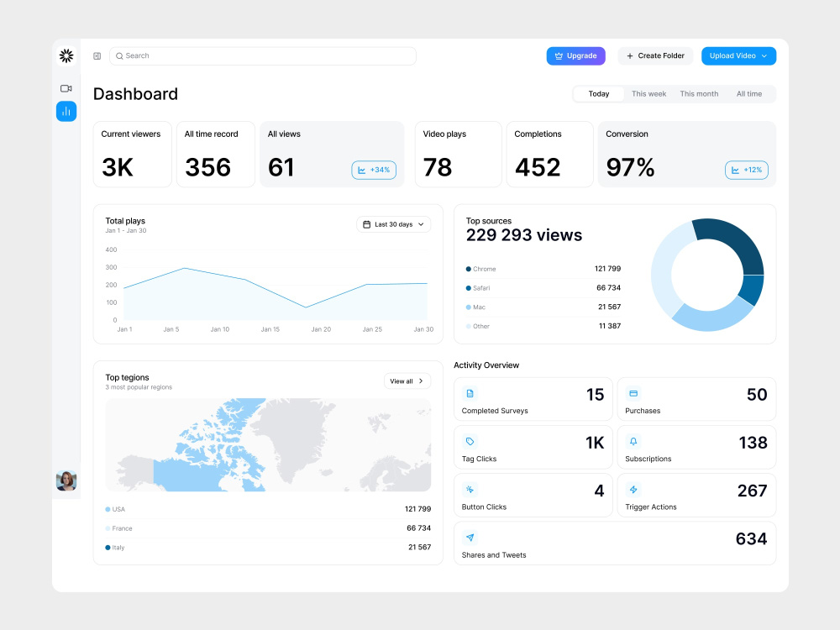Image resolution: width=840 pixels, height=630 pixels.
Task: Click the Chrome value '121 799' in sources
Action: [607, 269]
